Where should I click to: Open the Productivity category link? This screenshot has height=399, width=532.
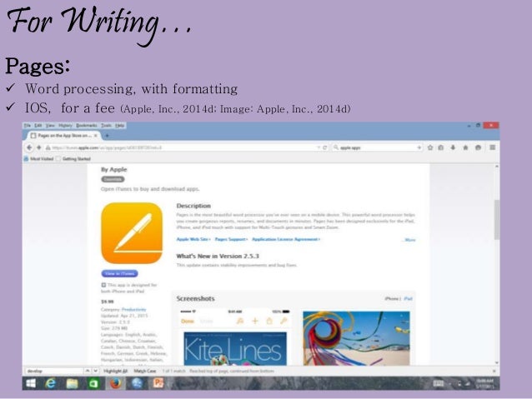click(x=134, y=310)
